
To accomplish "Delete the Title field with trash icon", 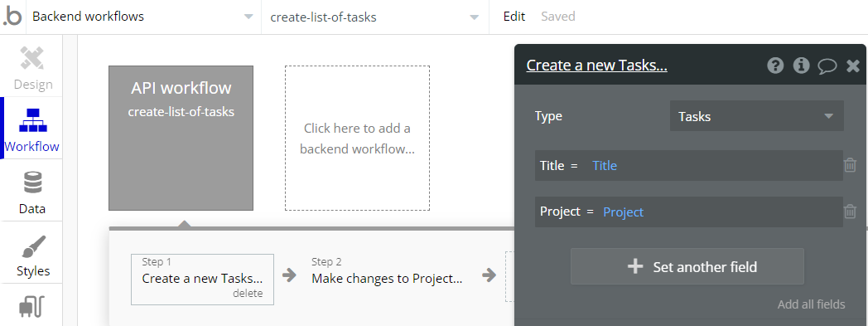I will pyautogui.click(x=850, y=165).
